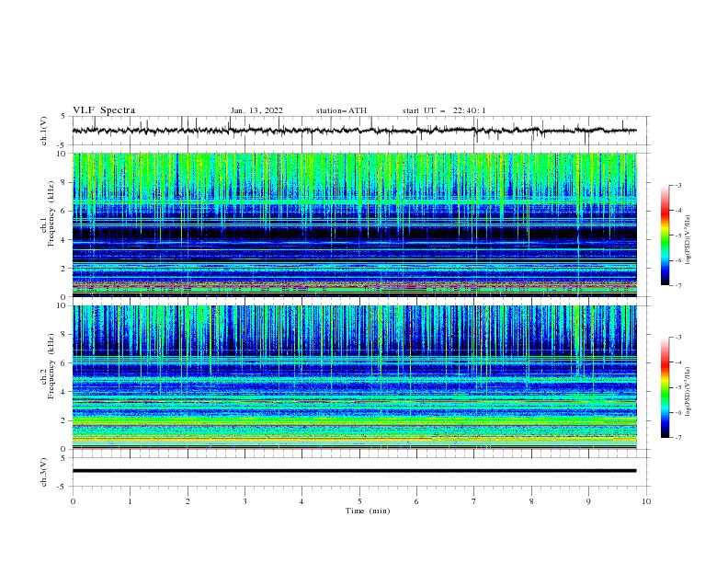Click time axis tick label "2"
The image size is (728, 563).
point(188,501)
